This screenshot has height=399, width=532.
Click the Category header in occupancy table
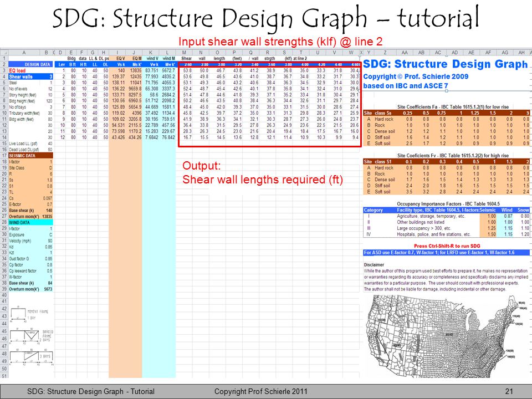[373, 210]
